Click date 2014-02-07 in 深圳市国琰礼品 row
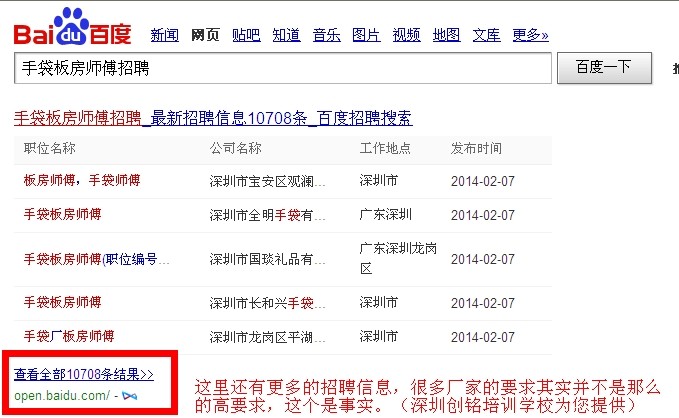 click(x=483, y=259)
